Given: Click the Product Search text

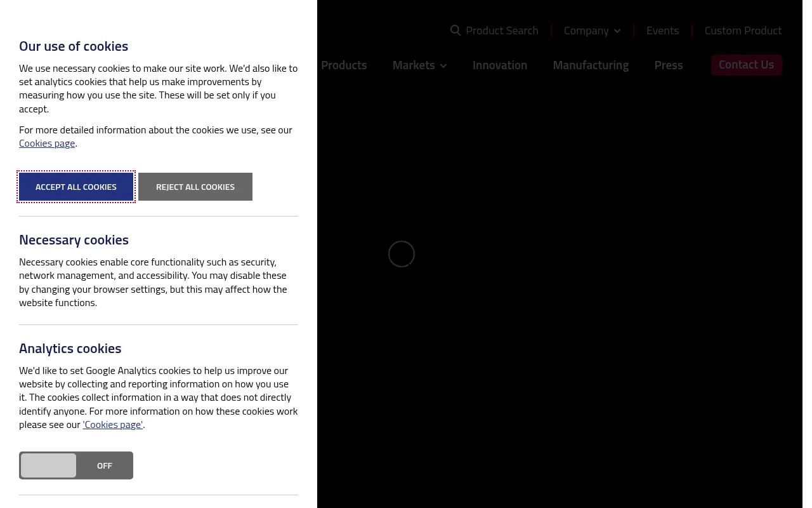Looking at the screenshot, I should (502, 30).
